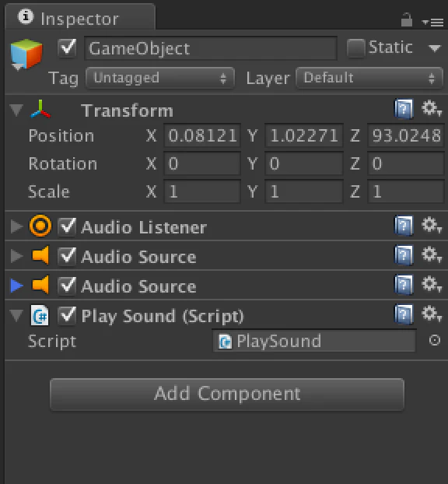Toggle the Inspector lock icon
The width and height of the screenshot is (448, 484).
406,19
